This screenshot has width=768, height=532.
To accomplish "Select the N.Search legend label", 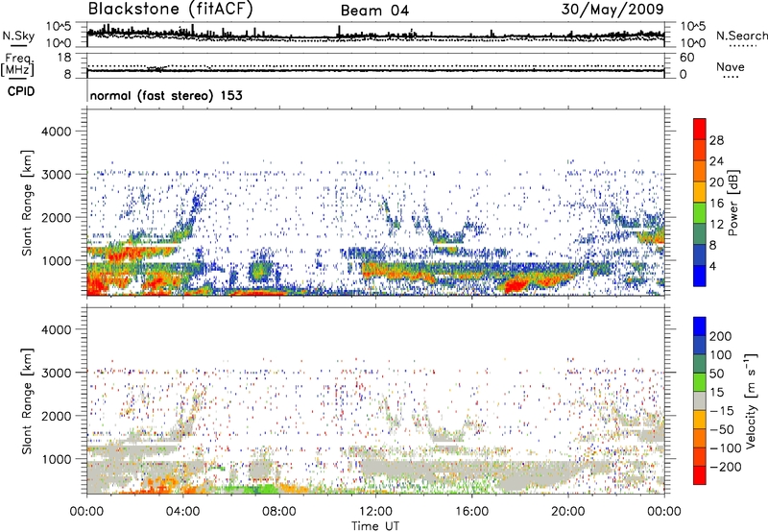I will 741,36.
